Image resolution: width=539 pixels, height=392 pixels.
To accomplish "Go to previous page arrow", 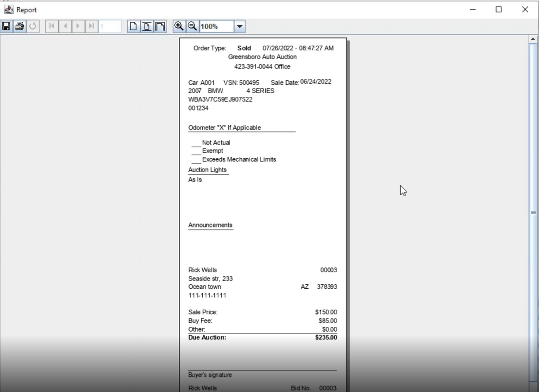I will click(65, 26).
